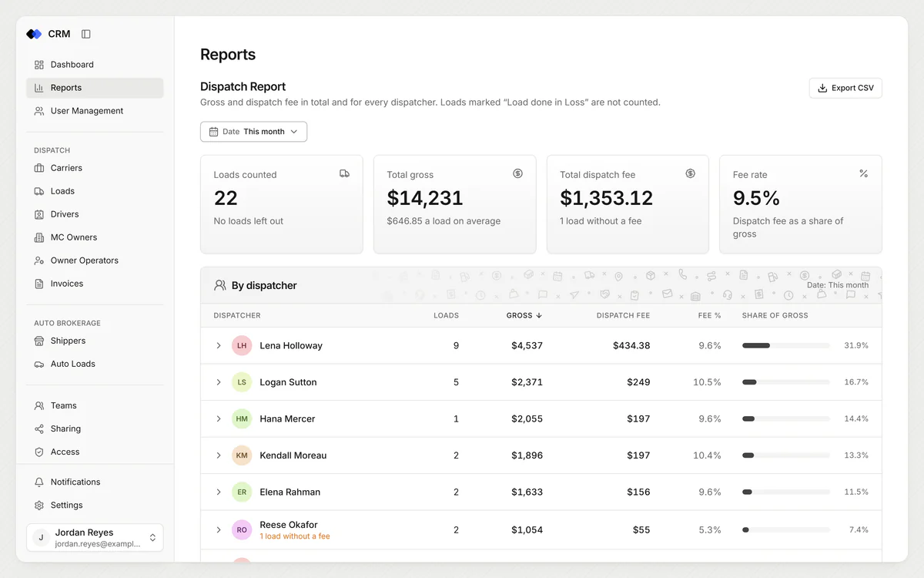Click the LH avatar for Lena Holloway
924x578 pixels.
(x=242, y=345)
